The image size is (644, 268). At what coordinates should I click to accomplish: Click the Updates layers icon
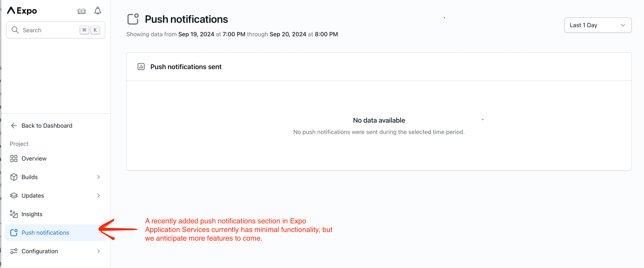pyautogui.click(x=14, y=196)
